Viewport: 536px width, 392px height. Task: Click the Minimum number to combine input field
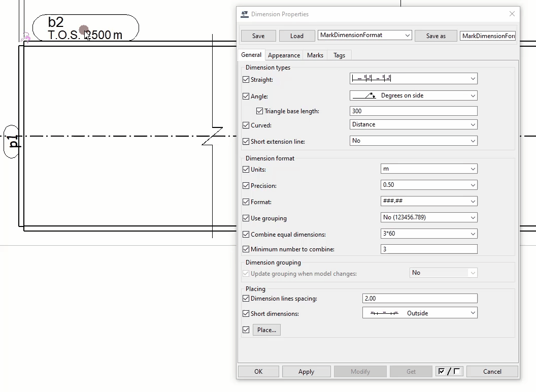(x=429, y=249)
